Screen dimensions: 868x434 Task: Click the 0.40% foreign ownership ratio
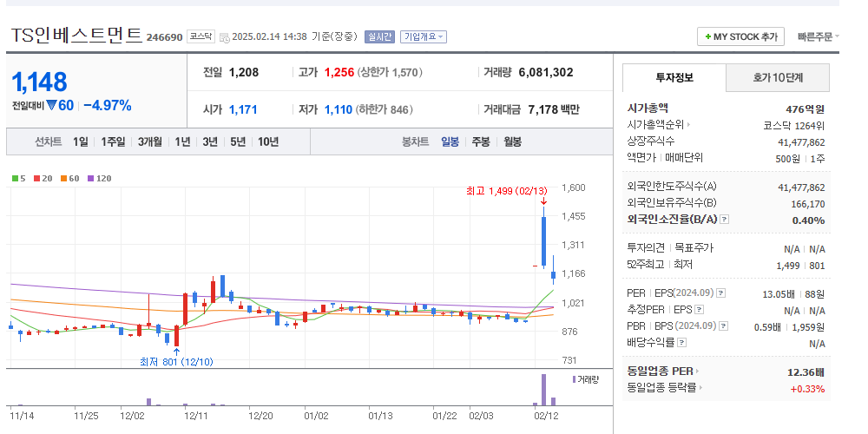click(x=809, y=220)
